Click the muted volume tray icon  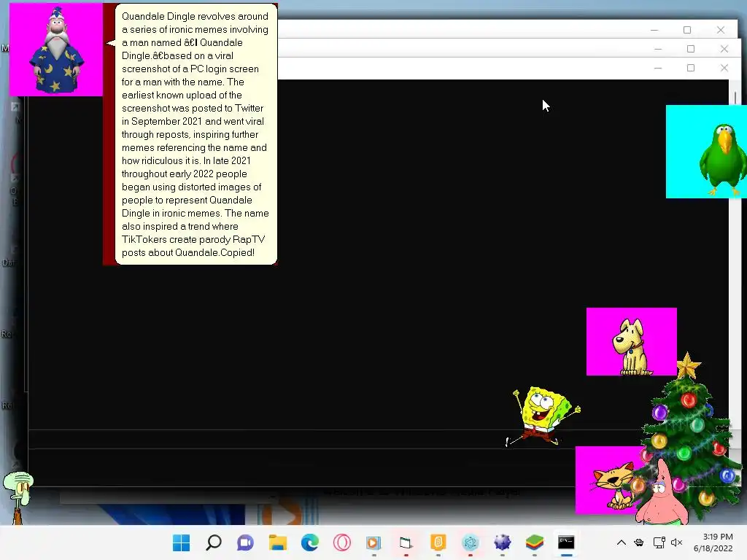pos(676,542)
